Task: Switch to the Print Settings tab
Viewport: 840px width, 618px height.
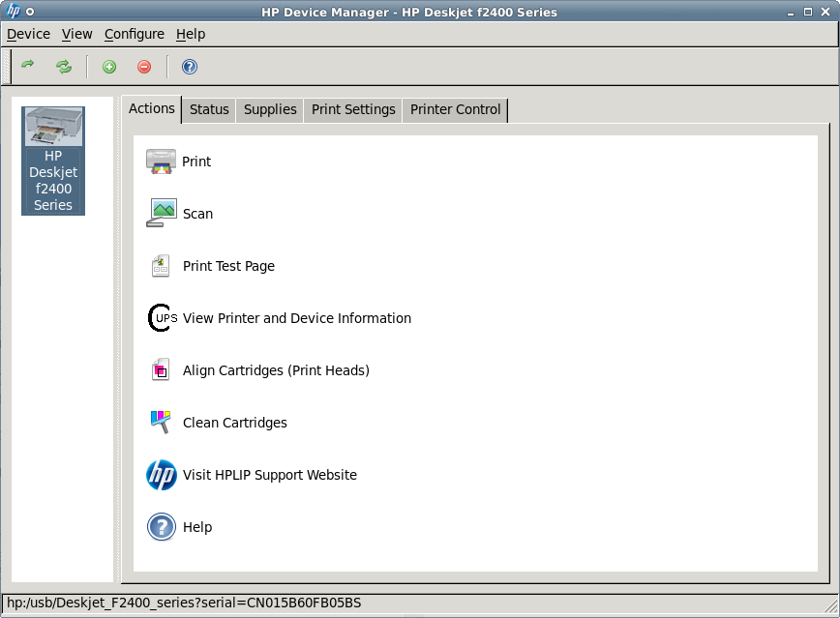Action: point(353,110)
